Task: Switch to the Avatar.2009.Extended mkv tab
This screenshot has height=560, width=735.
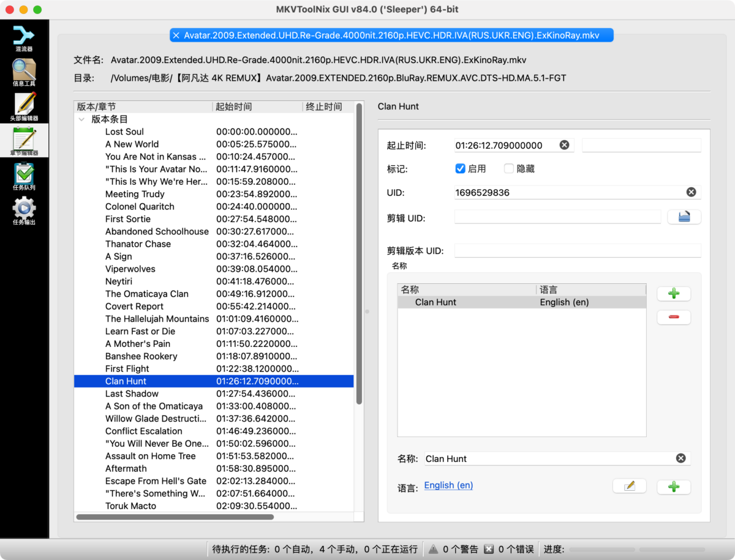Action: [x=391, y=35]
